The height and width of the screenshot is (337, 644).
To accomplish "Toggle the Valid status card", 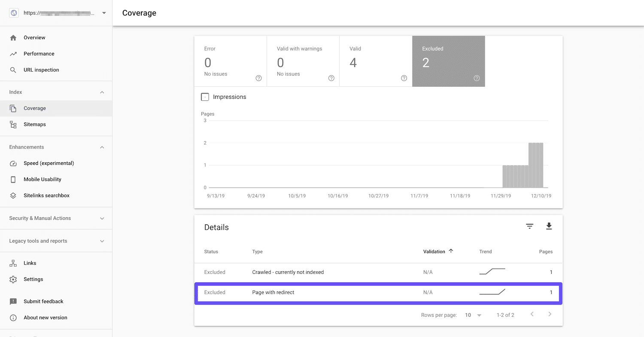I will (376, 61).
